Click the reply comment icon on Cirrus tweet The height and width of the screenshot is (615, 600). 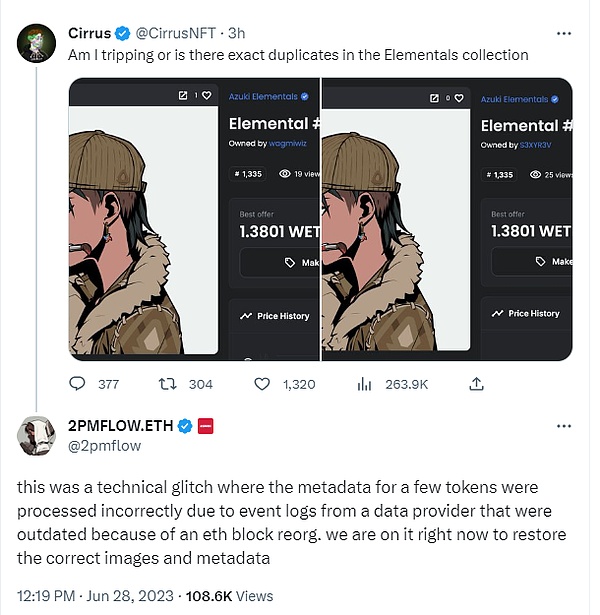coord(78,384)
